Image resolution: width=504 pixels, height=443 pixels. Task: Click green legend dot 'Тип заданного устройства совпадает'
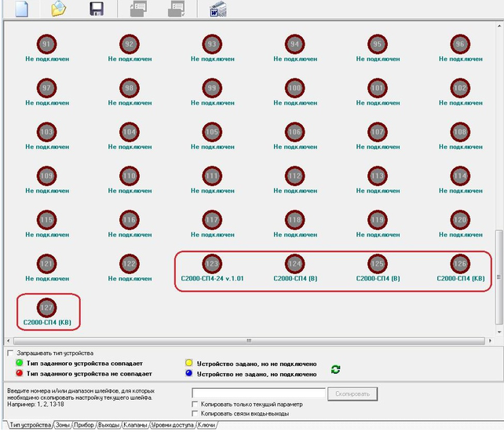pyautogui.click(x=20, y=363)
